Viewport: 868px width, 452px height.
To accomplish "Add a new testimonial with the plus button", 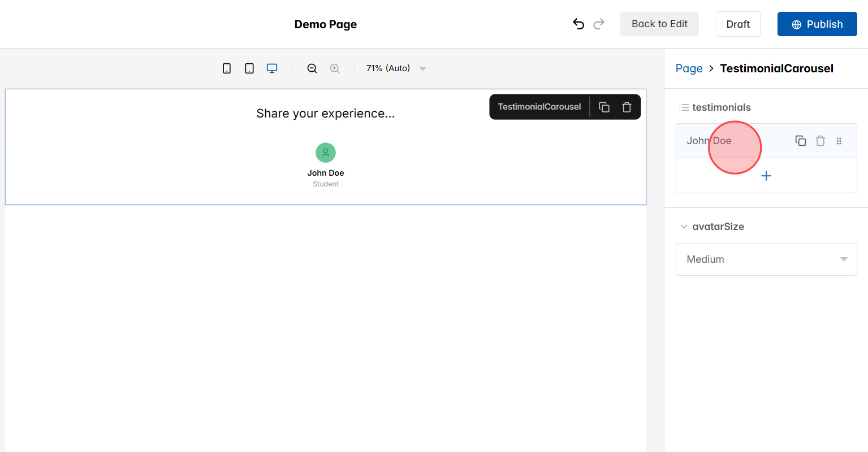I will (x=766, y=176).
